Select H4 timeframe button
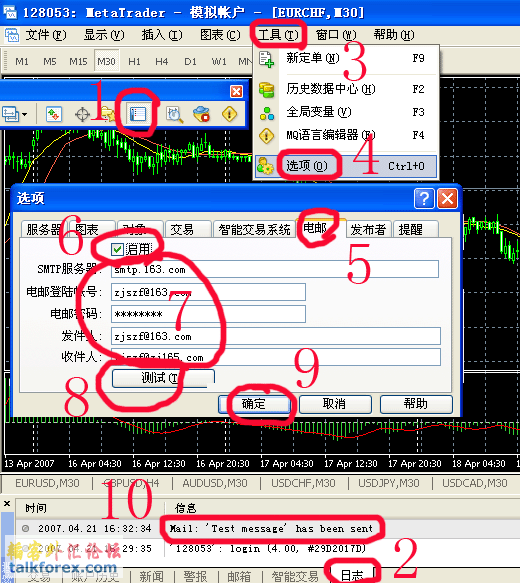The height and width of the screenshot is (583, 520). (x=162, y=61)
